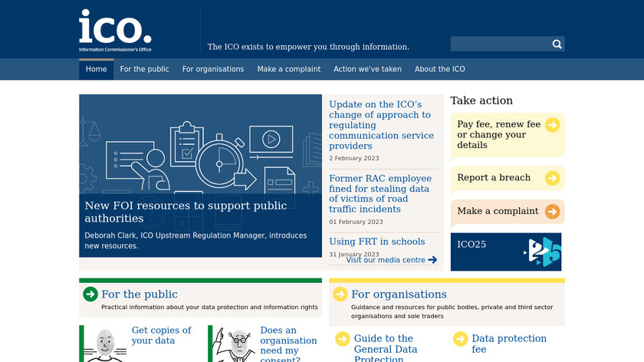The width and height of the screenshot is (644, 362).
Task: Click the green arrow icon beside For the public
Action: tap(90, 295)
